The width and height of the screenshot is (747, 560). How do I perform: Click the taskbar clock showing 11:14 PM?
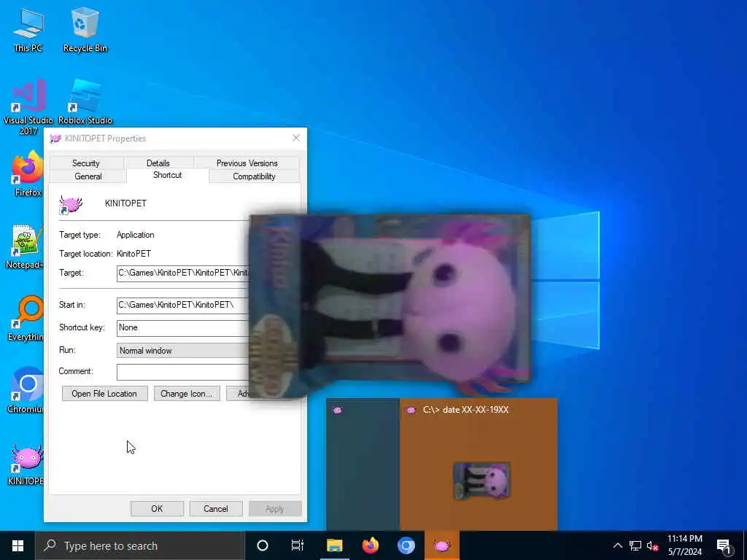[684, 545]
